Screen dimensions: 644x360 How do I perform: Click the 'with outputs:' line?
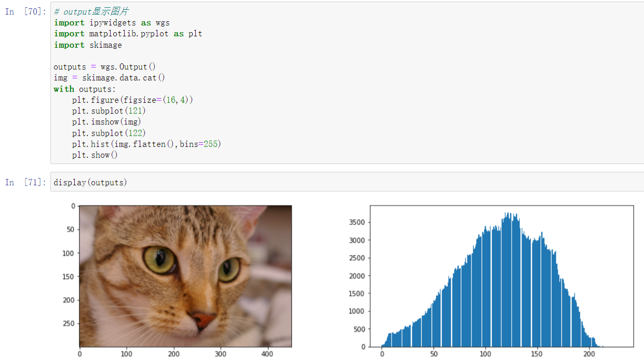tap(85, 89)
